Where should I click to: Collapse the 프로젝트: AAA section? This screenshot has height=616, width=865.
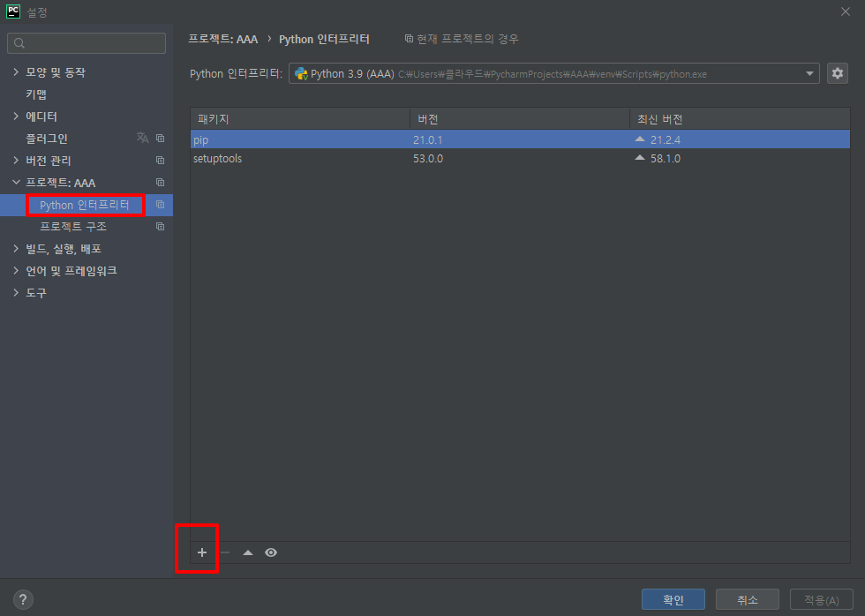tap(16, 183)
